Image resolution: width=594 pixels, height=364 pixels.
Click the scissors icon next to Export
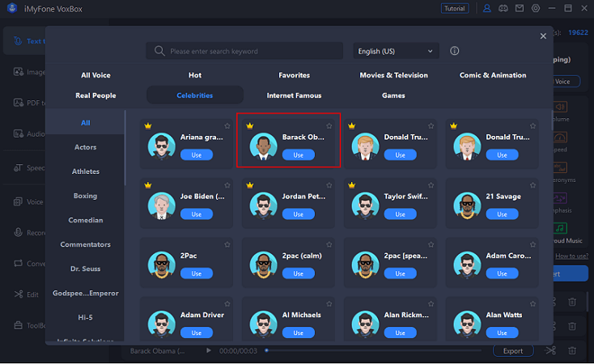(550, 351)
